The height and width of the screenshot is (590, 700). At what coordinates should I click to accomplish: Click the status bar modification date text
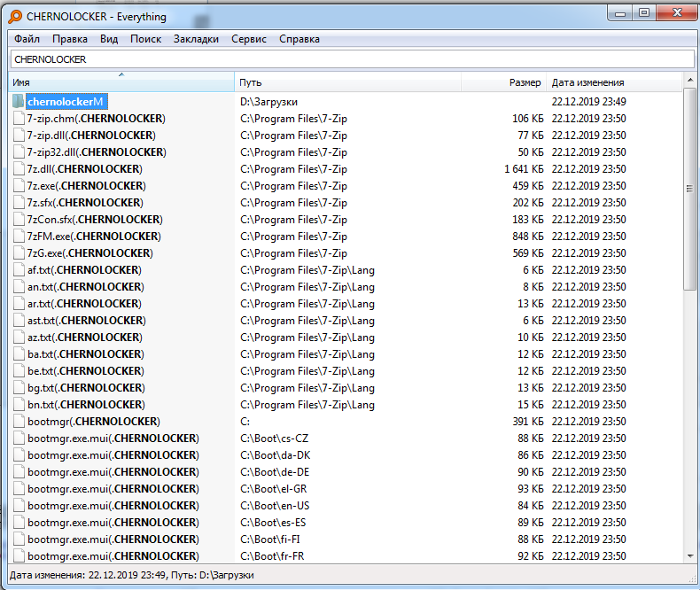coord(88,575)
